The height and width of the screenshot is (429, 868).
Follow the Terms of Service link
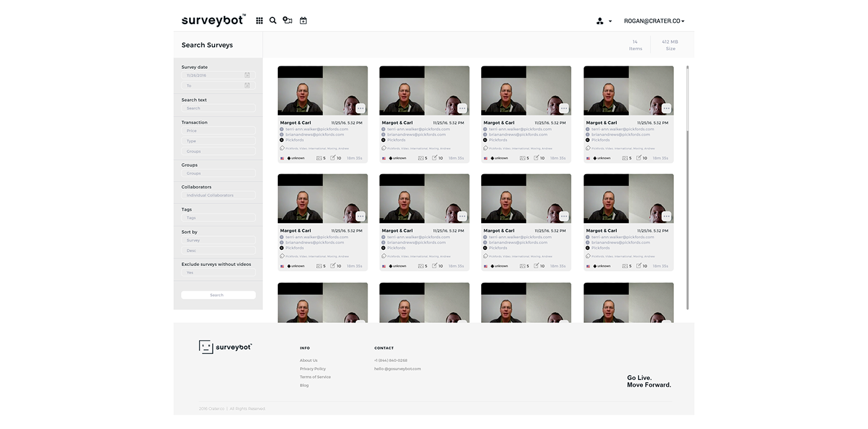tap(315, 377)
